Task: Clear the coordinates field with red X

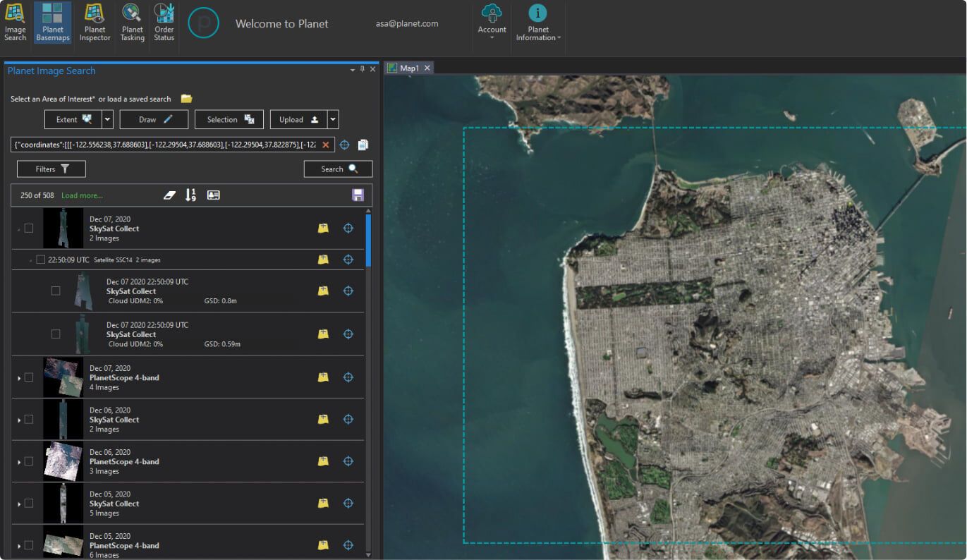Action: [x=326, y=145]
